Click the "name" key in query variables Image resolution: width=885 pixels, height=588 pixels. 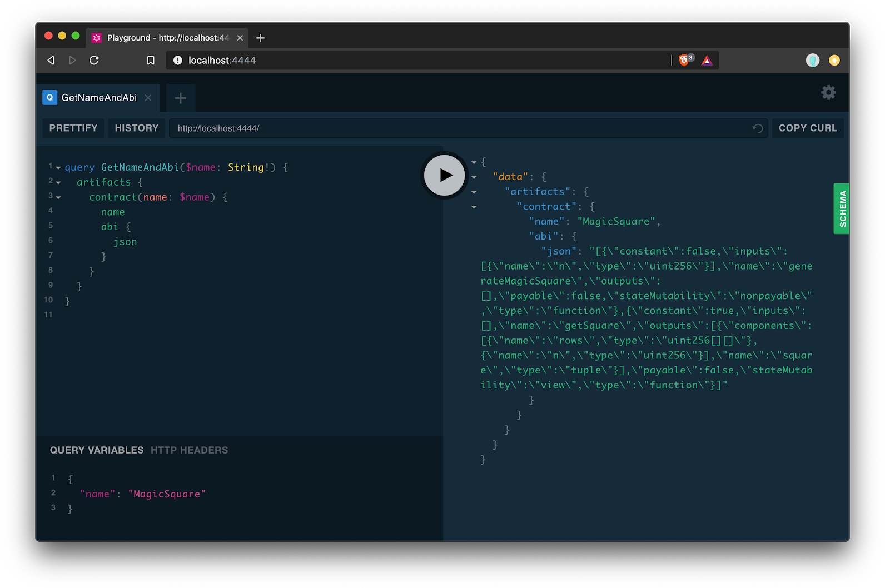point(98,494)
